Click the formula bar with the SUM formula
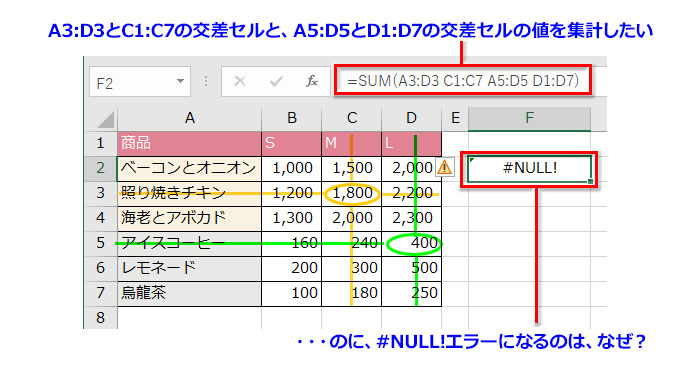This screenshot has height=367, width=700. [463, 81]
